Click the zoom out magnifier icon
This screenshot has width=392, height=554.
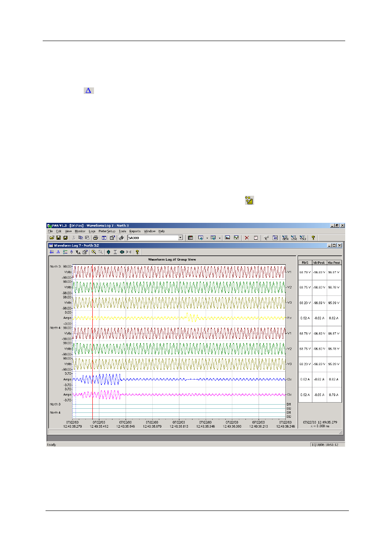point(101,252)
